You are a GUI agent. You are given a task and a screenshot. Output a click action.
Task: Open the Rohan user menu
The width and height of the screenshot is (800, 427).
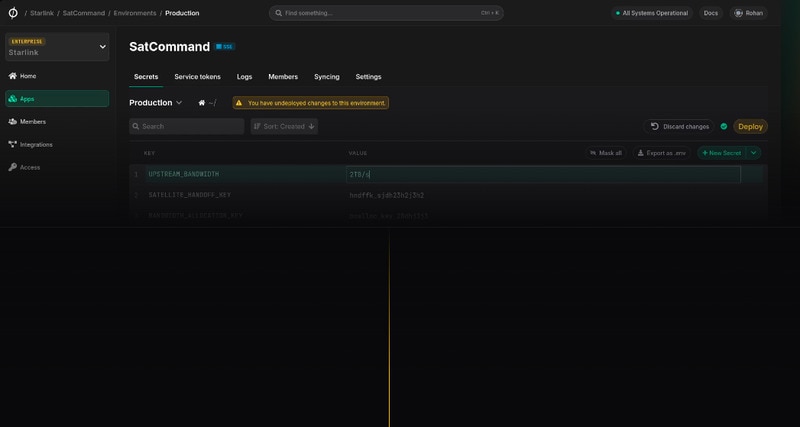click(748, 13)
